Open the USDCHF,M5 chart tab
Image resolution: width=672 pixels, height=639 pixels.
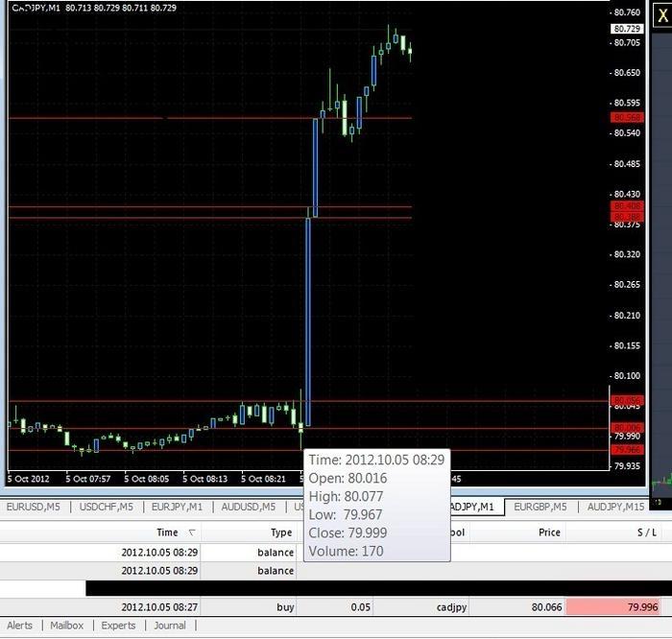[x=106, y=507]
